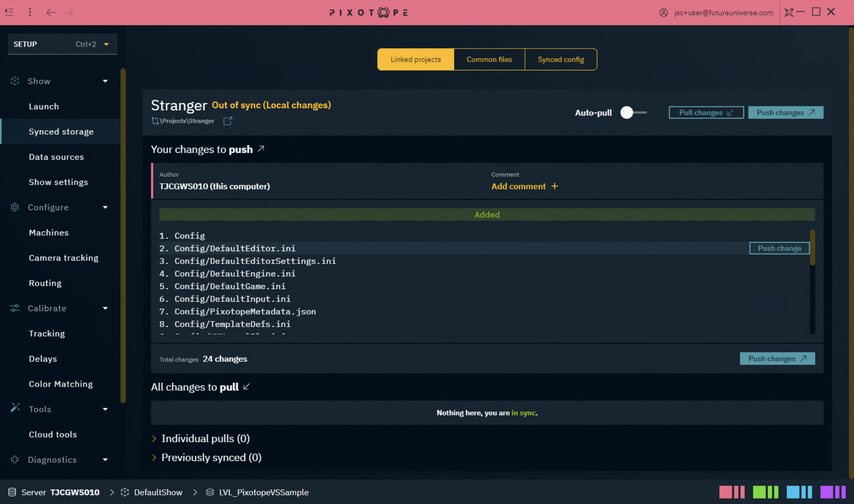Open Routing in the sidebar
Viewport: 854px width, 504px height.
click(61, 283)
